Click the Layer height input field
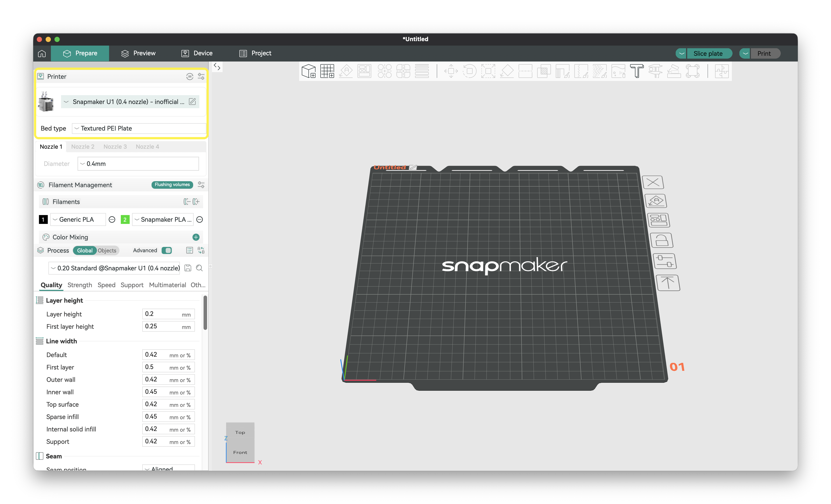The height and width of the screenshot is (504, 831). pyautogui.click(x=168, y=314)
